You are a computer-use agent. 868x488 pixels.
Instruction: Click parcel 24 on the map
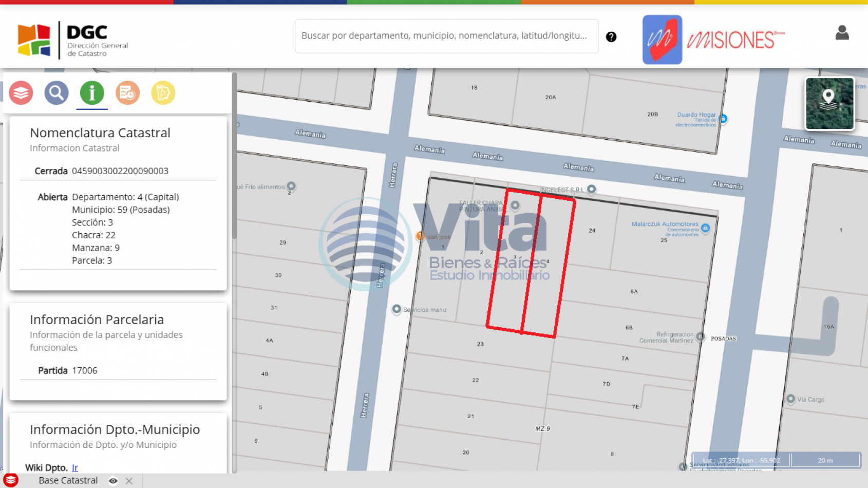click(592, 231)
